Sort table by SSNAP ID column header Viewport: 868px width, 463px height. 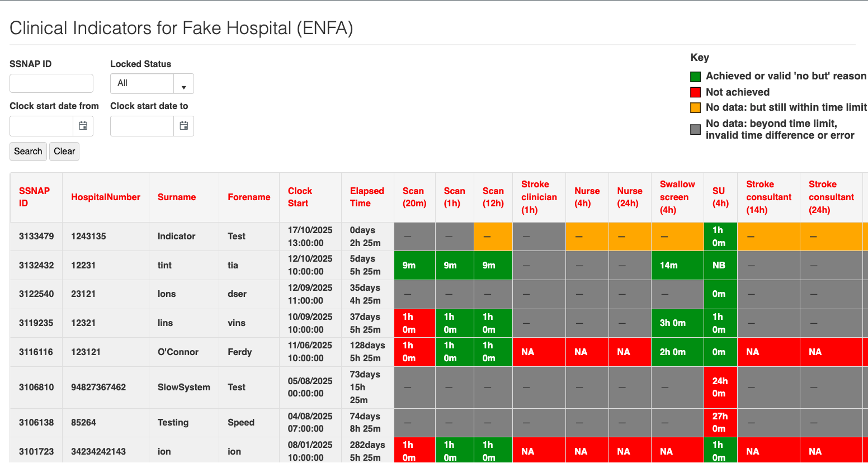pyautogui.click(x=34, y=197)
